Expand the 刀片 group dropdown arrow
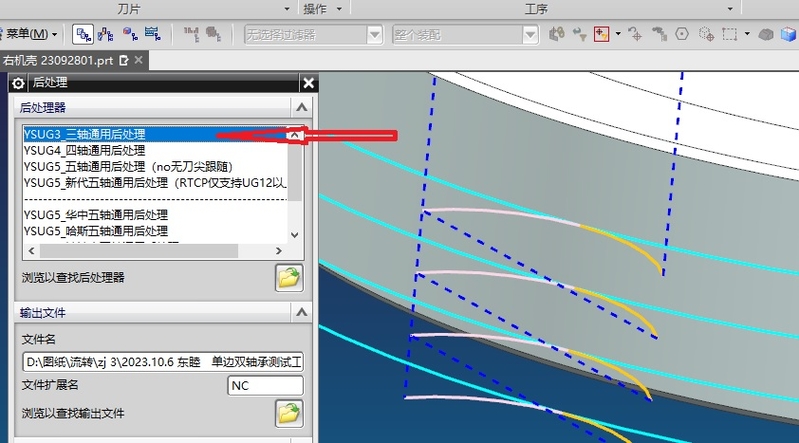799x443 pixels. (286, 9)
